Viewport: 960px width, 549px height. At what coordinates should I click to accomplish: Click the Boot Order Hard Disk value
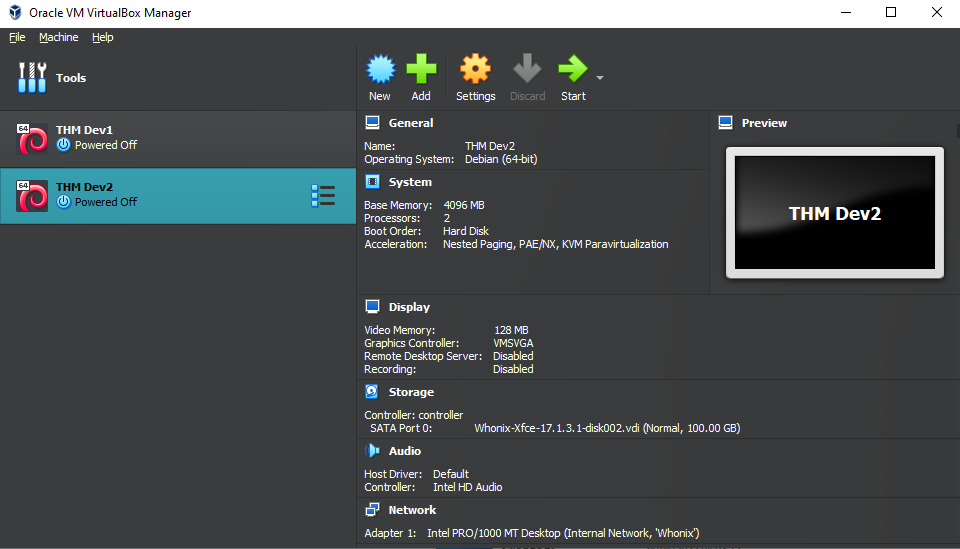point(466,231)
